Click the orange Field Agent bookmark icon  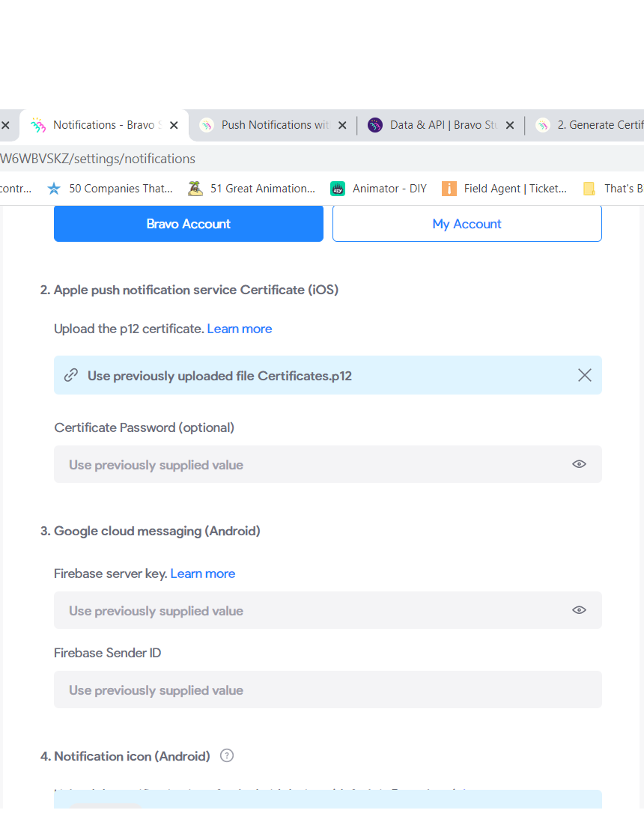449,189
